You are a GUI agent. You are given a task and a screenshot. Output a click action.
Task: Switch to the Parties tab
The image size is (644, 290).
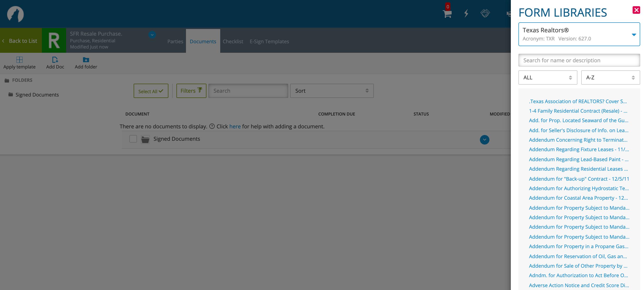(x=175, y=41)
